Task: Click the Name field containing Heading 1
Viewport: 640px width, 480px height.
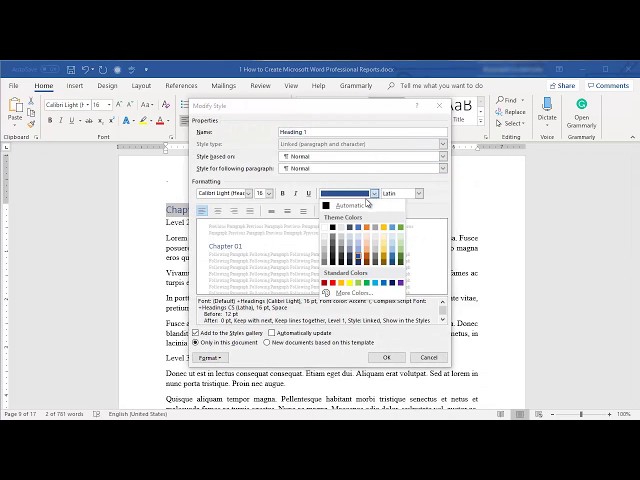Action: 363,132
